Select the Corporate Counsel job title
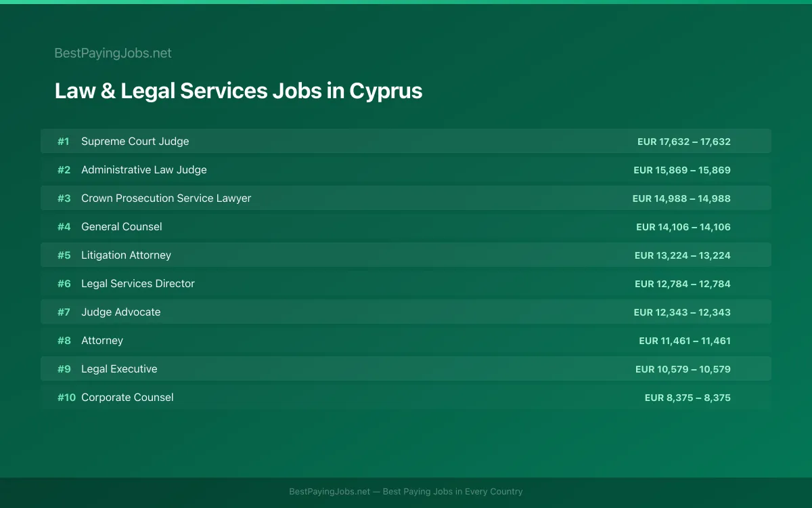Image resolution: width=812 pixels, height=508 pixels. 127,398
